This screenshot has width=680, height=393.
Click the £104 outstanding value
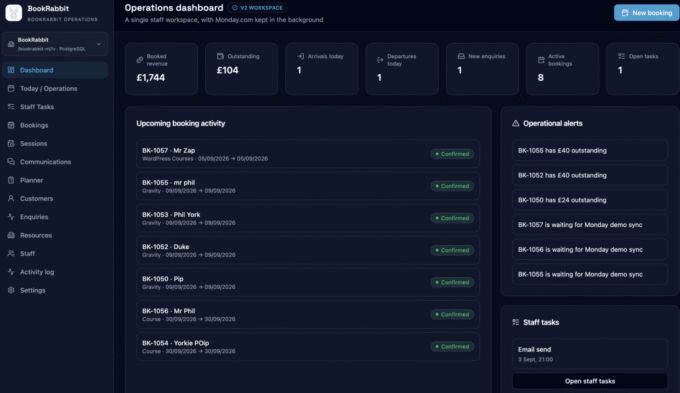point(228,70)
